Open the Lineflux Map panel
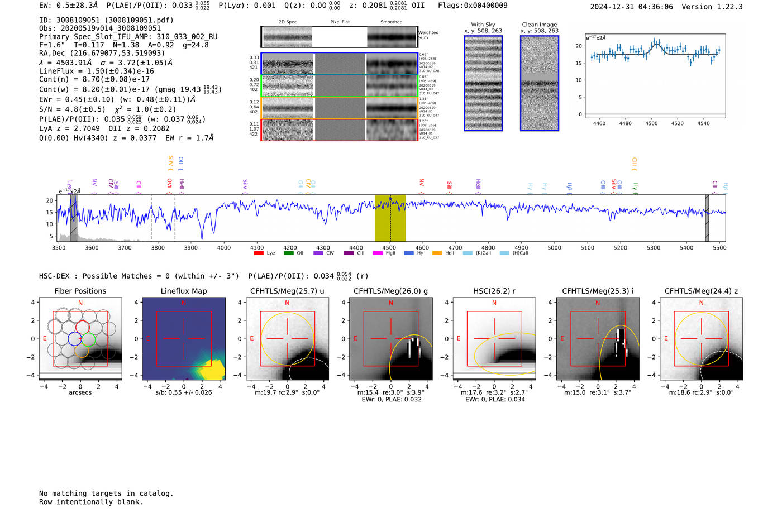Viewport: 782px width, 532px height. pos(184,339)
